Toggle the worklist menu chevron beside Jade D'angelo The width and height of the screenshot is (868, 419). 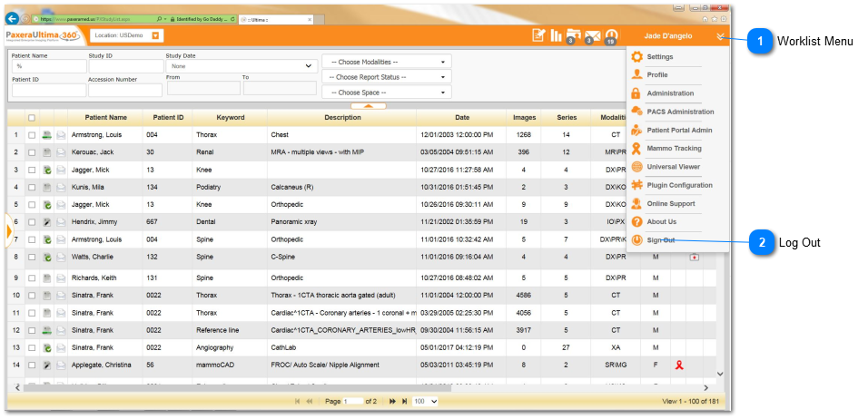[x=720, y=36]
